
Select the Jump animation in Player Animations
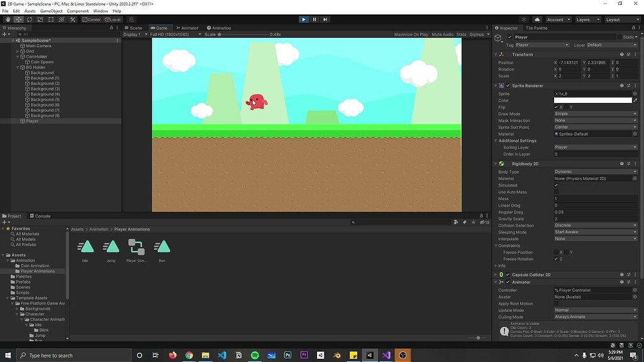pos(111,248)
